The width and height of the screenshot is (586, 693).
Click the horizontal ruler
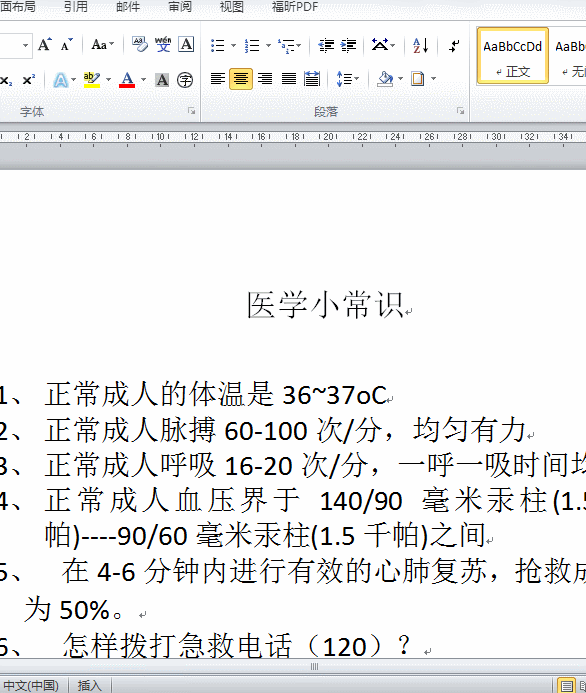click(x=293, y=137)
